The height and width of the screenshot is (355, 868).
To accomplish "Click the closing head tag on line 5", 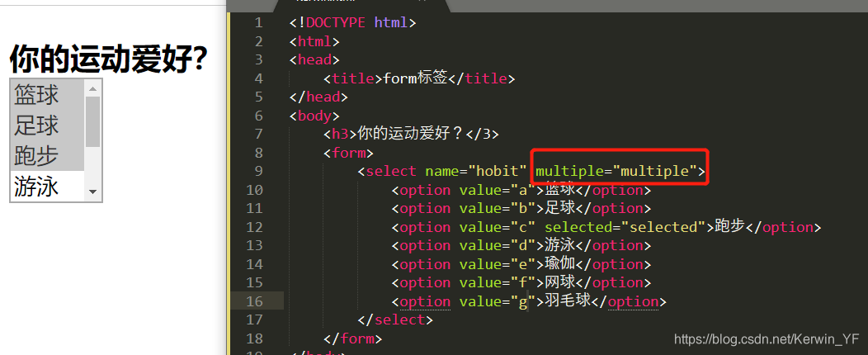I will point(318,97).
